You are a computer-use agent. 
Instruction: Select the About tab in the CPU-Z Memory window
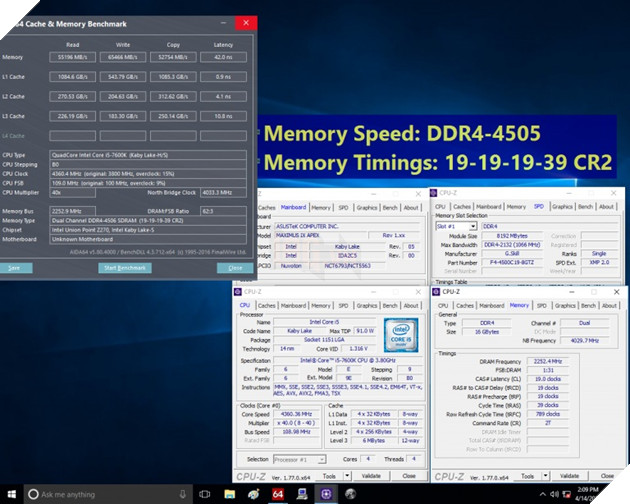click(609, 306)
